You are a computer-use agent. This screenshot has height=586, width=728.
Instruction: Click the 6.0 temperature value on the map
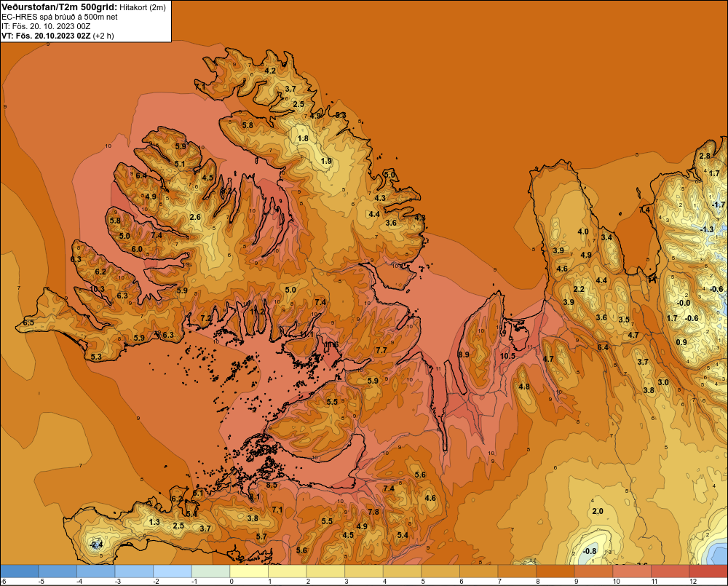coord(137,249)
